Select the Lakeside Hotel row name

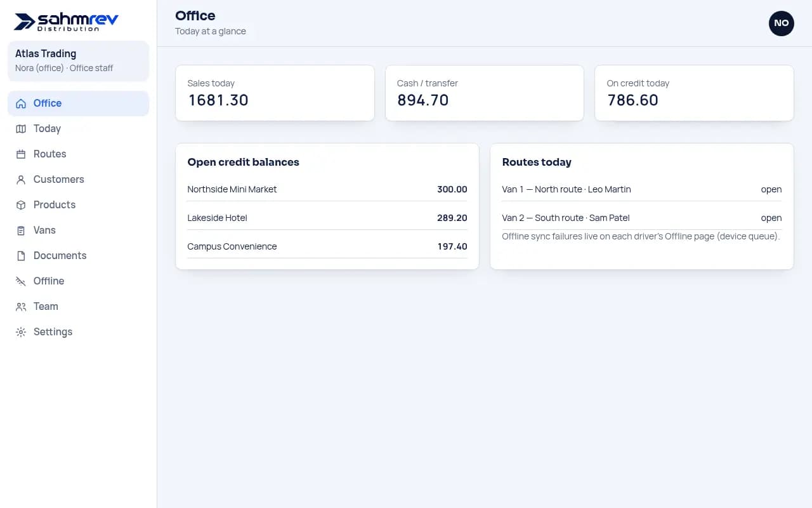pos(217,218)
